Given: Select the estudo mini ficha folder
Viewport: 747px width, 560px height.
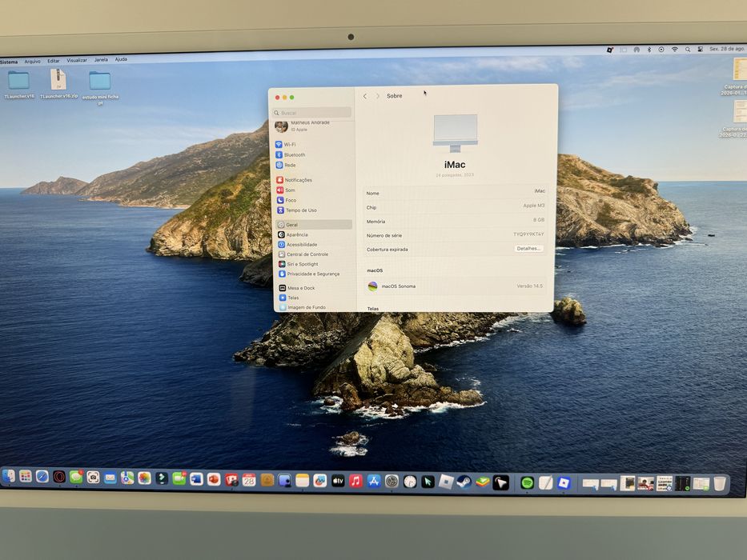Looking at the screenshot, I should coord(100,87).
